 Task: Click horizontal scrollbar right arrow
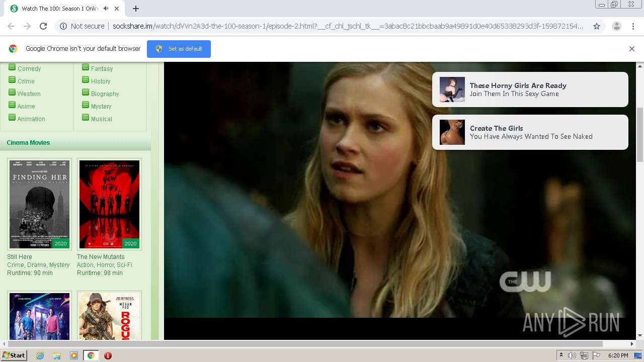[x=632, y=344]
